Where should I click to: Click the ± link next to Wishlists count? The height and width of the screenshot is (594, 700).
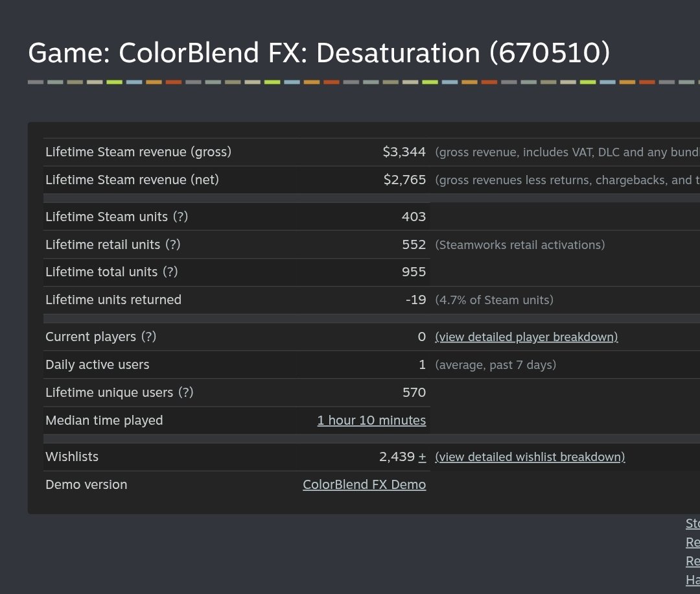pyautogui.click(x=423, y=457)
